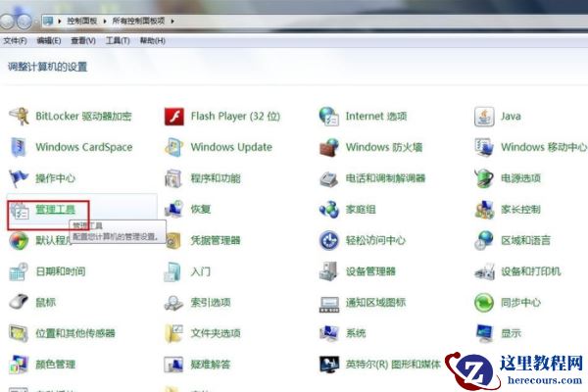Click the 设备管理器 link text
Screen dimensions: 588x392
click(x=370, y=271)
